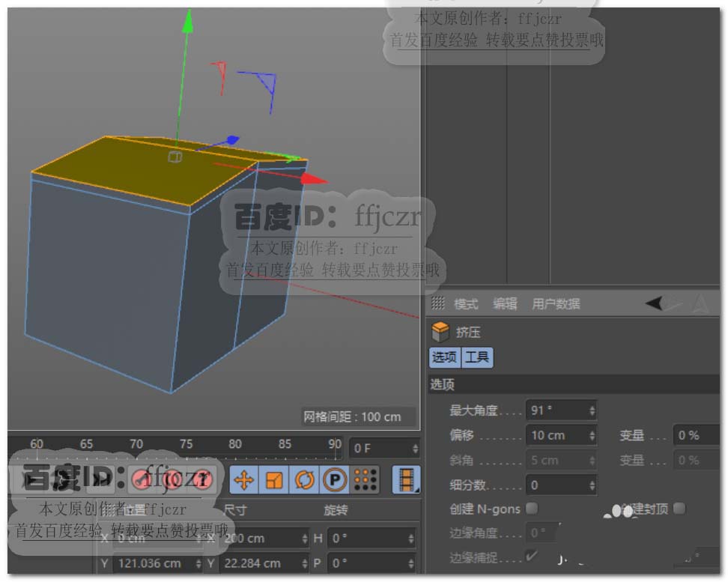Click the 网格间距 : 100 cm label
This screenshot has width=728, height=582.
352,416
